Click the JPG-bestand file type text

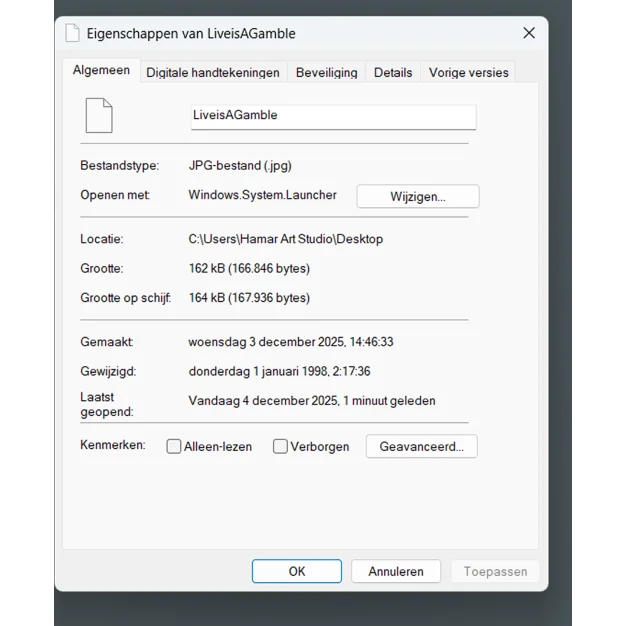[240, 166]
